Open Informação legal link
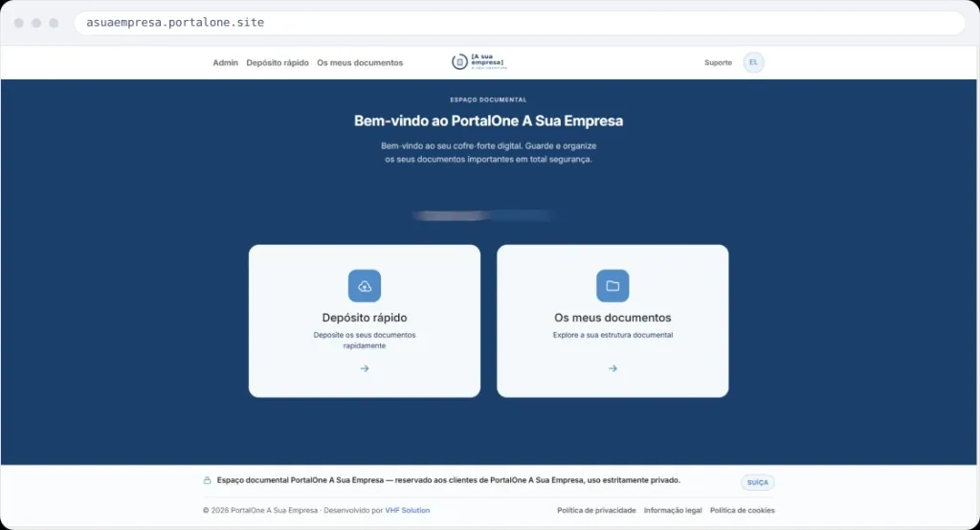 [673, 510]
